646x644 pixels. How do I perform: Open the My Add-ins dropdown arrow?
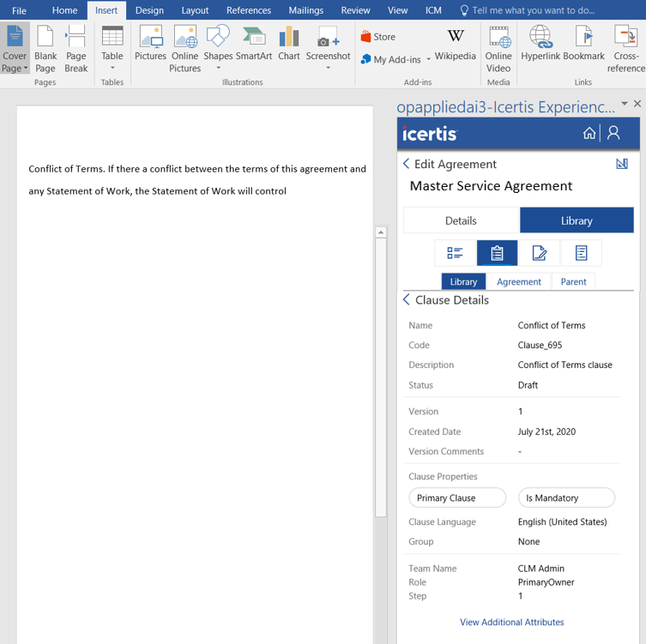429,60
